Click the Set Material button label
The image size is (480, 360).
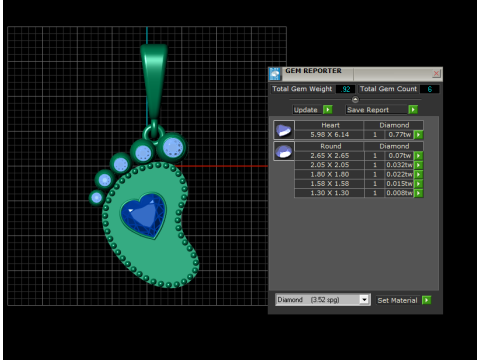[398, 300]
